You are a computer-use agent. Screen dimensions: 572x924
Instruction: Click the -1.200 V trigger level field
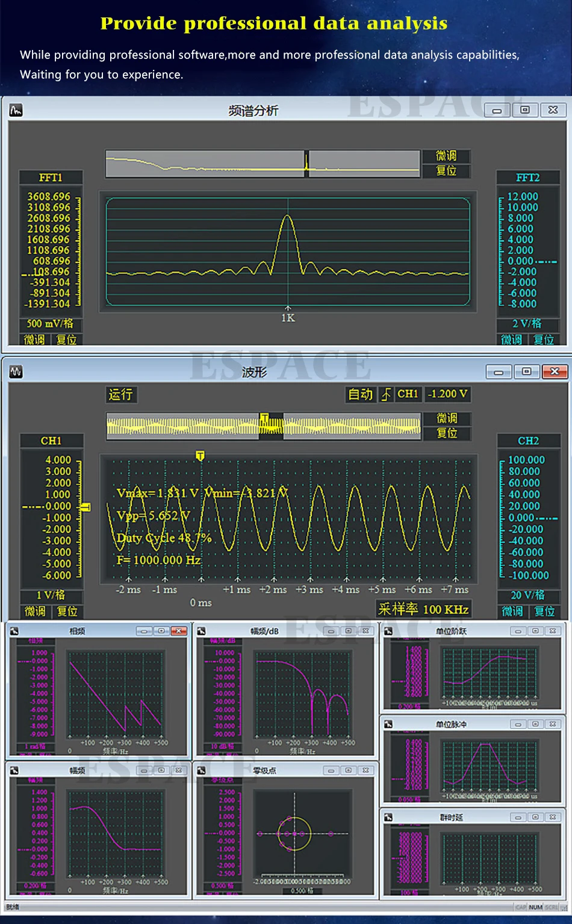[x=447, y=394]
